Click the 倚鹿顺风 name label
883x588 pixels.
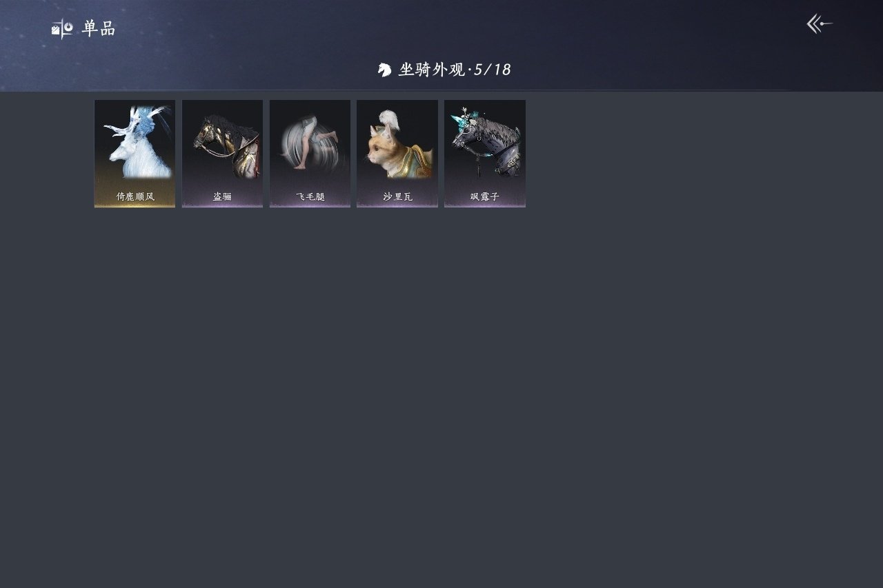click(x=135, y=196)
